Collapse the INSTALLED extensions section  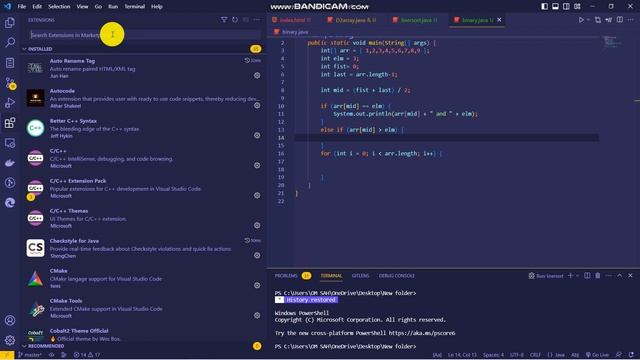point(142,49)
